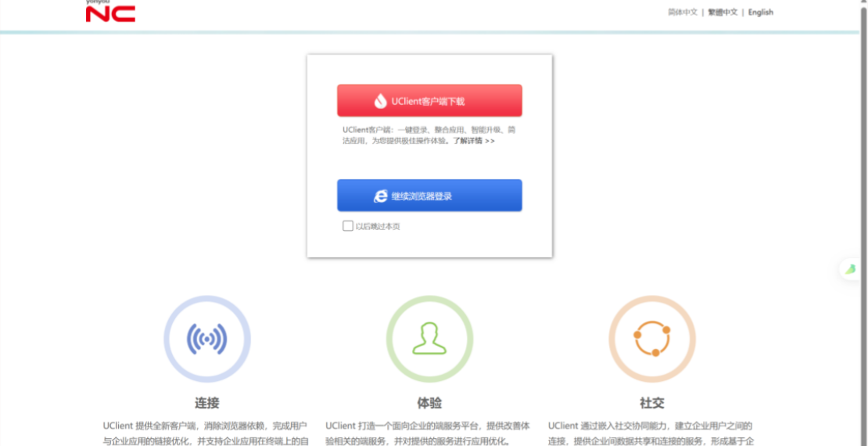The width and height of the screenshot is (868, 446).
Task: Click the green leaf side widget
Action: coord(851,269)
